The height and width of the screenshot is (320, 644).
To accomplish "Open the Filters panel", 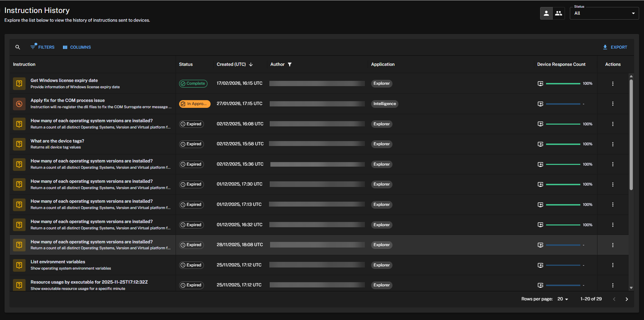I will [x=43, y=47].
